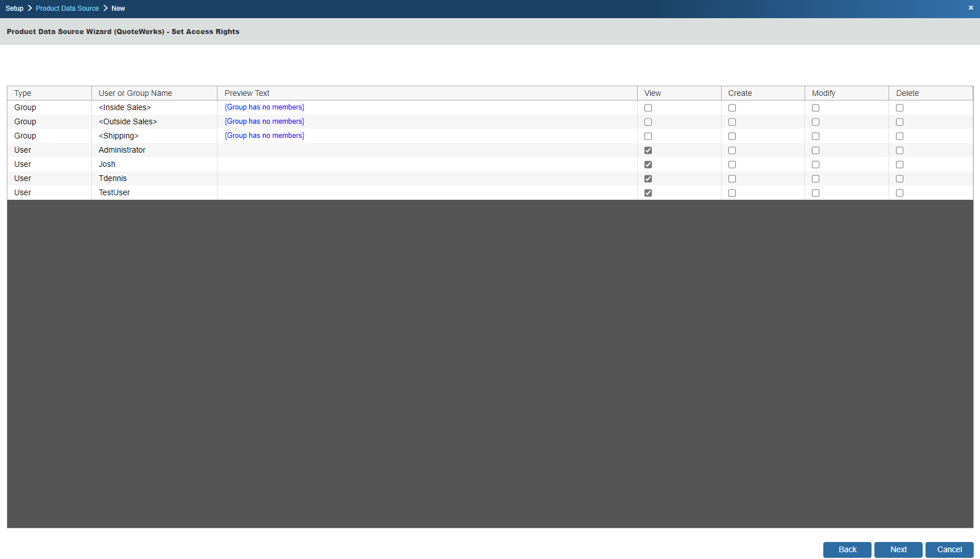
Task: Select the Administrator user row name
Action: 122,150
